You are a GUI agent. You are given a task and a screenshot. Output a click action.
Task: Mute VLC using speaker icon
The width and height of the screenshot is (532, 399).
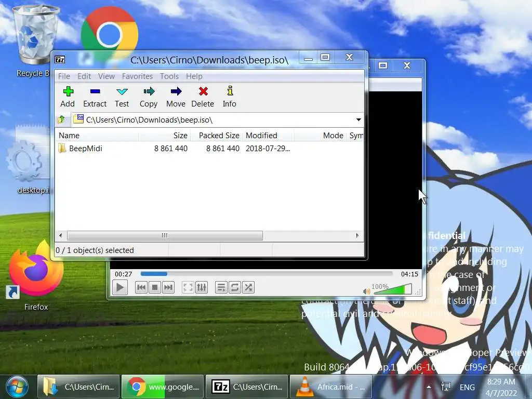pyautogui.click(x=366, y=291)
